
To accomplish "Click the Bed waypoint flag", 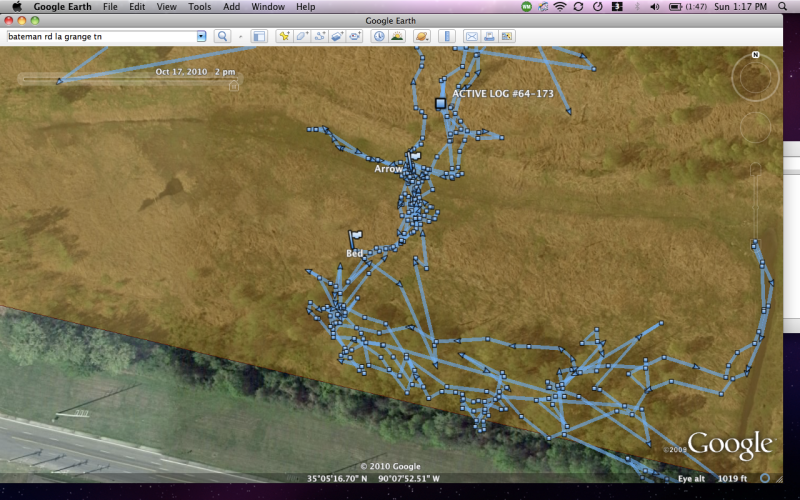I will coord(354,238).
